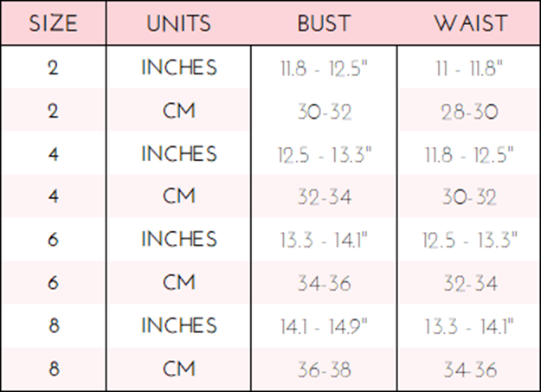Click bust value 12.5 - 13.3 inches
This screenshot has width=541, height=392.
325,154
